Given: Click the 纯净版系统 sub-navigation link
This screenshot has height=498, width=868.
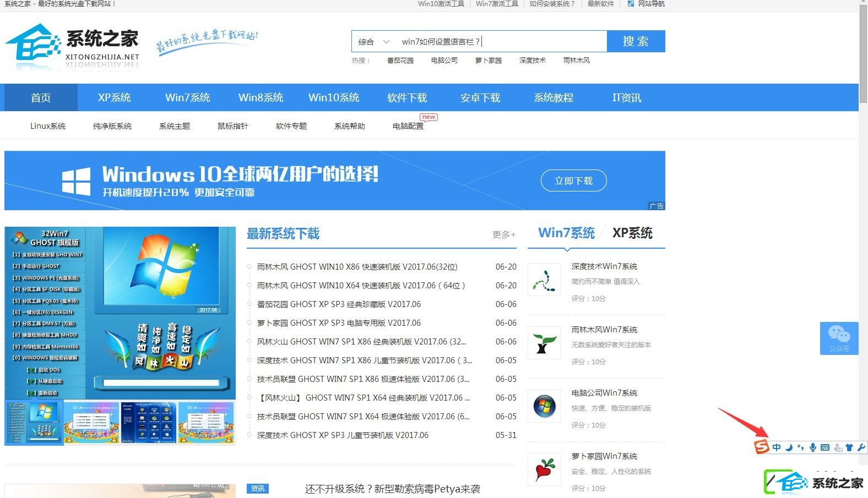Looking at the screenshot, I should (x=112, y=126).
